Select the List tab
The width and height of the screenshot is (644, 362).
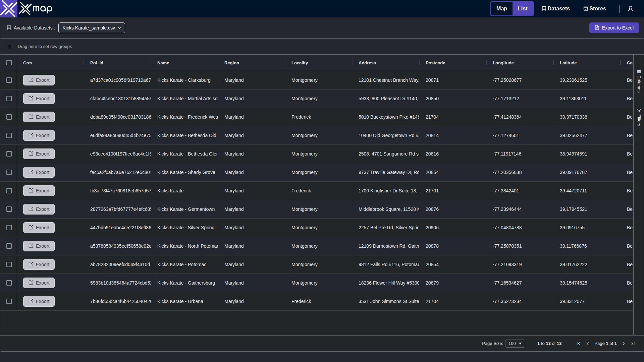[523, 8]
